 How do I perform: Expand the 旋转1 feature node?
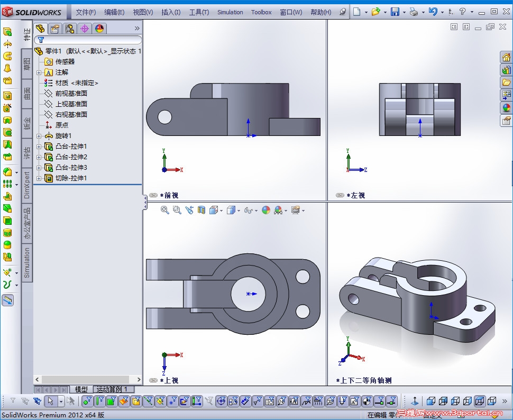click(39, 136)
